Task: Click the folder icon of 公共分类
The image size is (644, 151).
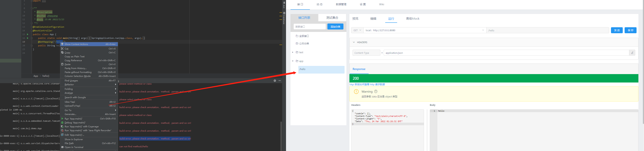Action: 297,43
